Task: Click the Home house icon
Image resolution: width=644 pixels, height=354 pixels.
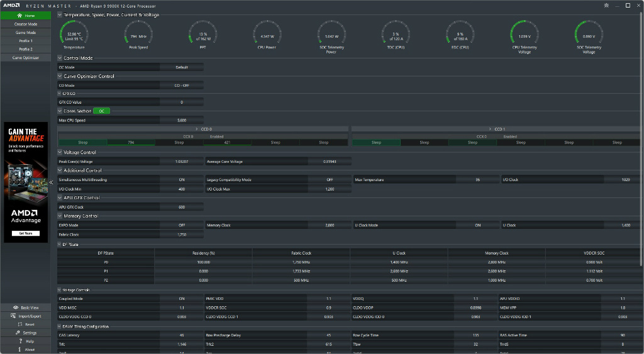Action: pos(19,16)
